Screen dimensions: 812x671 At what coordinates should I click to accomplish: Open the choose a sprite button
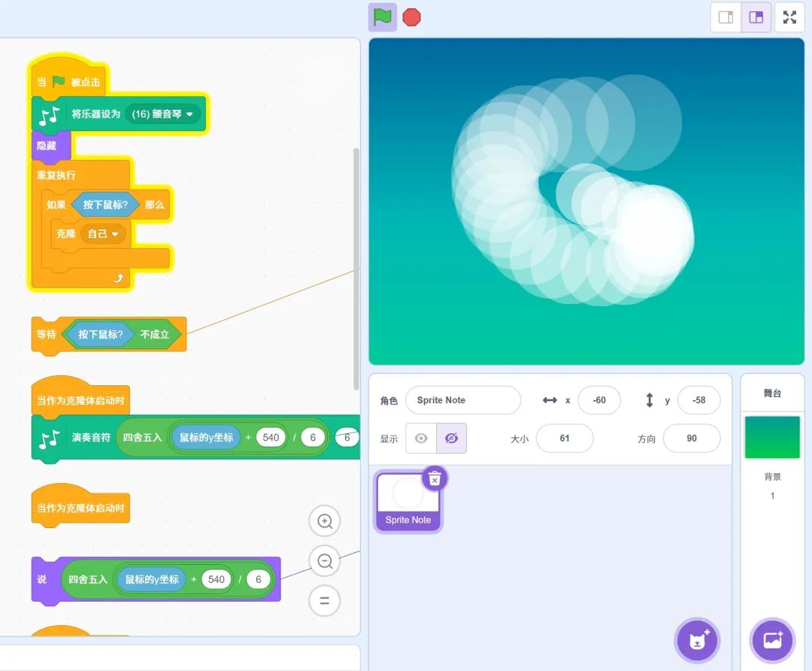[x=698, y=640]
